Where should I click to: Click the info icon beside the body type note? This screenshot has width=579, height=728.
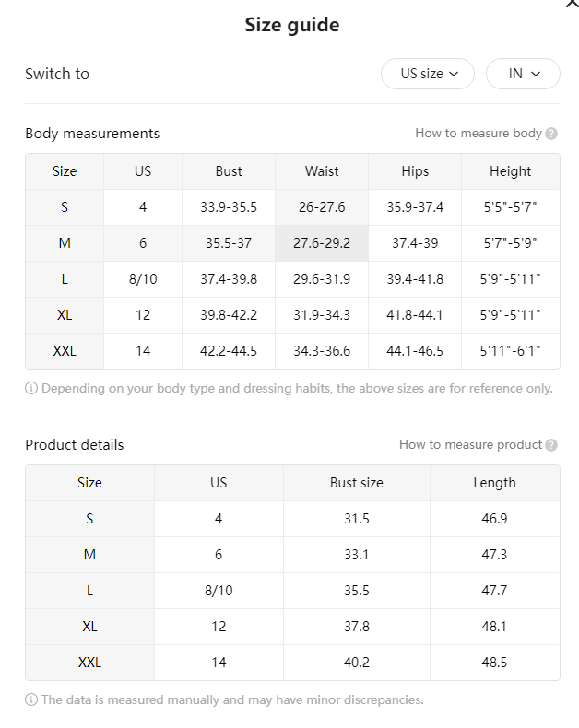tap(31, 388)
